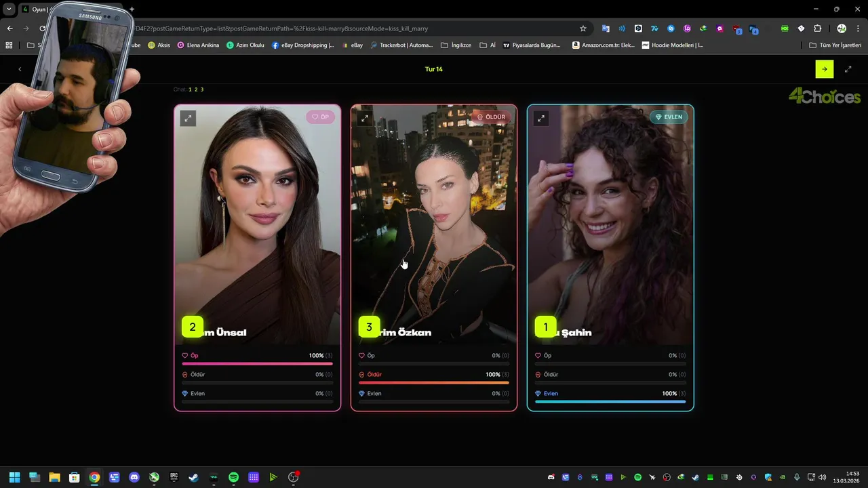Open the Google apps grid in bookmarks bar
Image resolution: width=868 pixels, height=488 pixels.
click(9, 45)
